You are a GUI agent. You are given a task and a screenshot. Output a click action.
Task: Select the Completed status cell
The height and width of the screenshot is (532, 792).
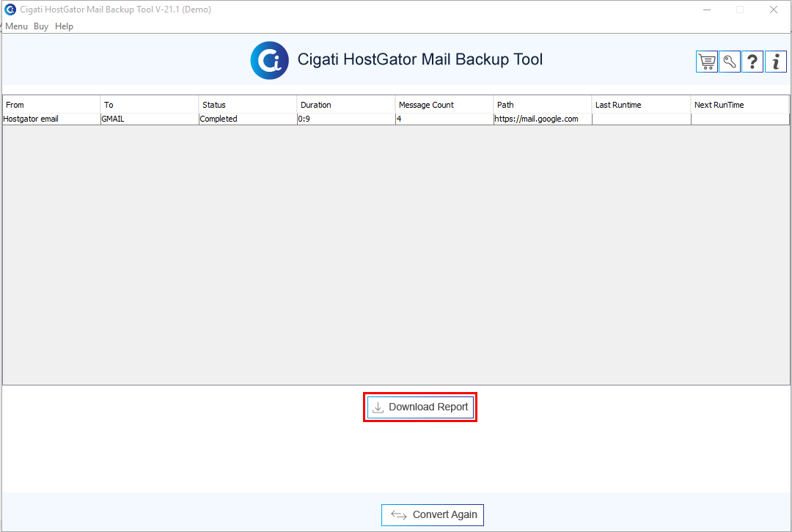point(248,119)
